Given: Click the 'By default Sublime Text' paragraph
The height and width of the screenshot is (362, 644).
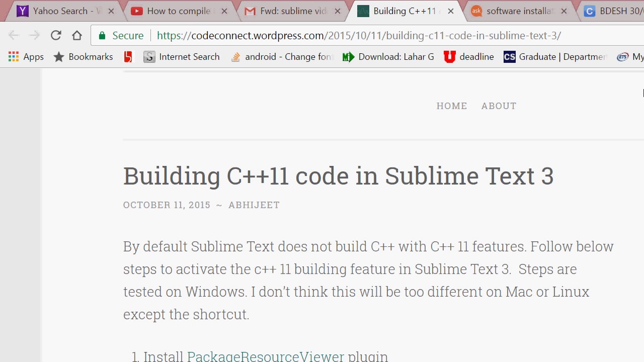Looking at the screenshot, I should pos(368,281).
